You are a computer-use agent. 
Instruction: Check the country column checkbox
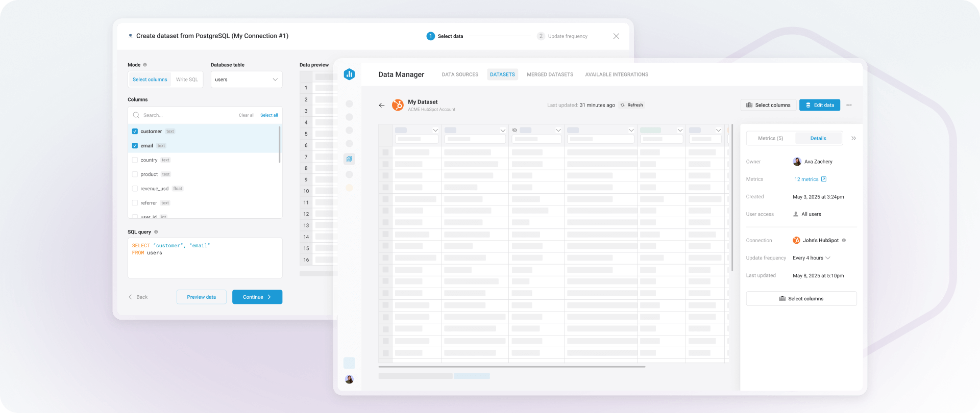point(135,160)
